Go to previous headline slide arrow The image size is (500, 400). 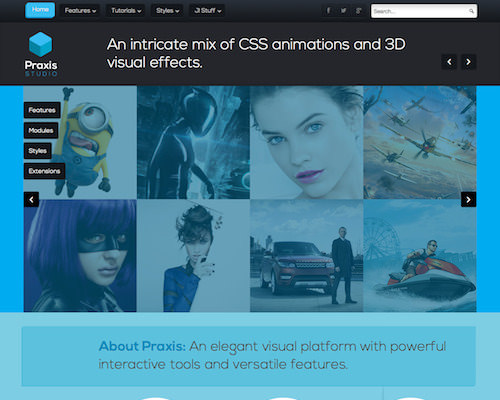[449, 62]
